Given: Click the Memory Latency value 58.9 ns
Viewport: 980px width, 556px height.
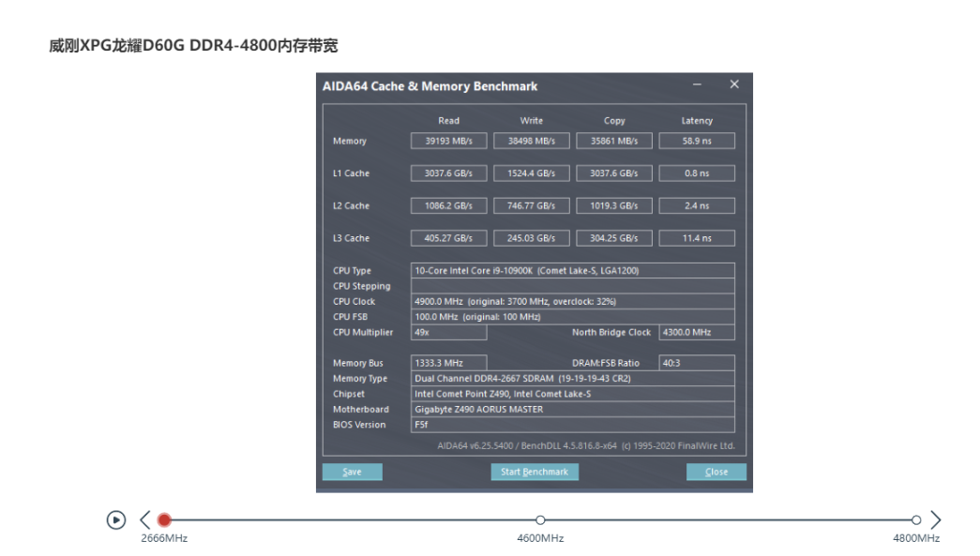Looking at the screenshot, I should (x=697, y=141).
